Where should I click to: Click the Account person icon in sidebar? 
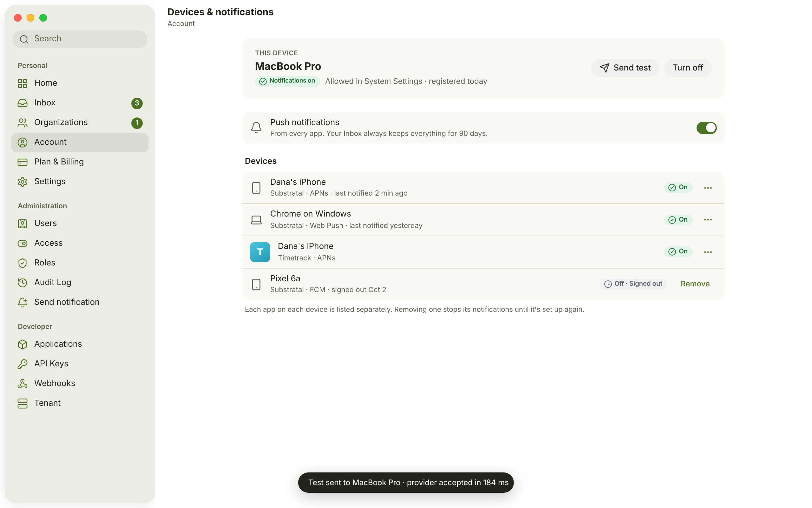(x=23, y=143)
